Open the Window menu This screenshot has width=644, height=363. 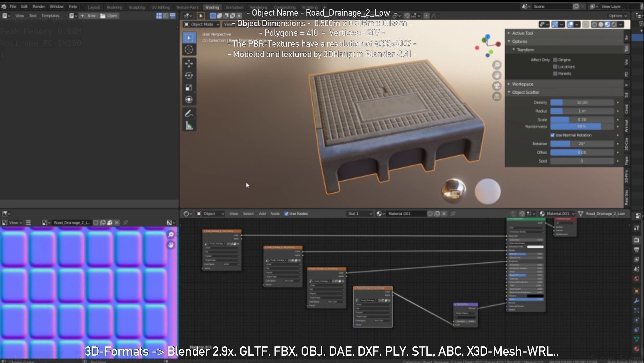tap(56, 6)
